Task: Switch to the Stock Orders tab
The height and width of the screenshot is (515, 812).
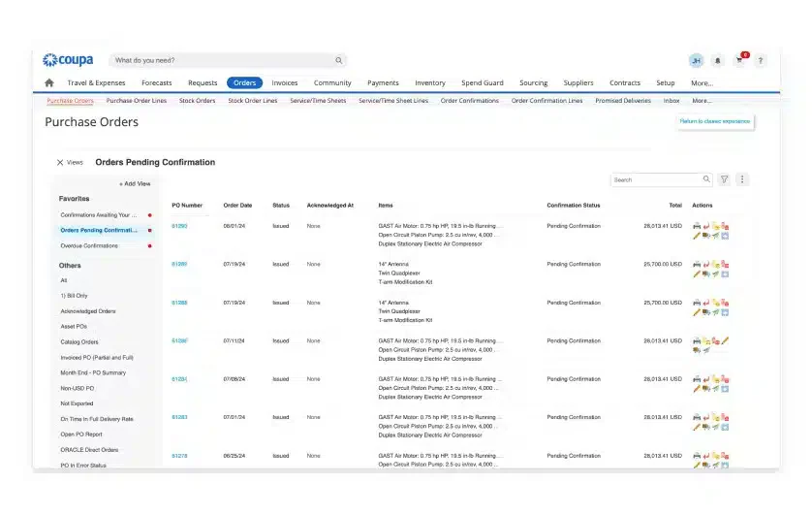Action: coord(198,101)
